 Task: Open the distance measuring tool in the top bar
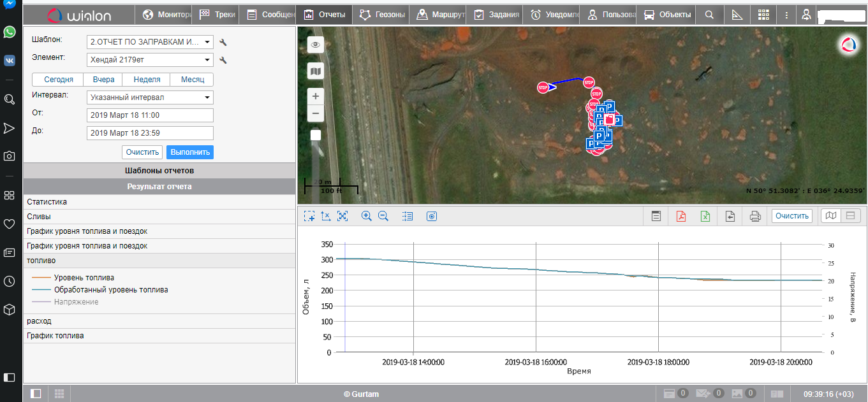pyautogui.click(x=737, y=15)
